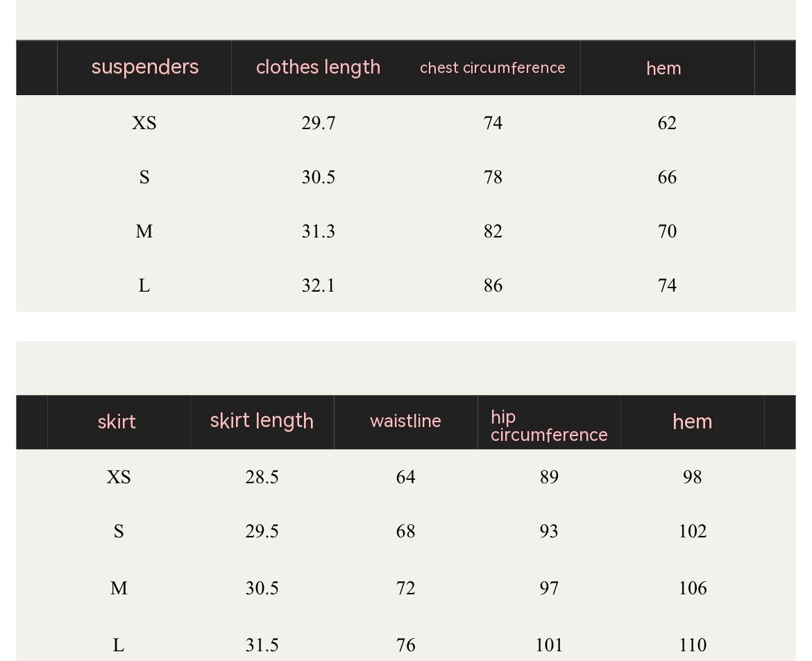
Task: Click the "skirt" header in the lower table
Action: pos(117,422)
